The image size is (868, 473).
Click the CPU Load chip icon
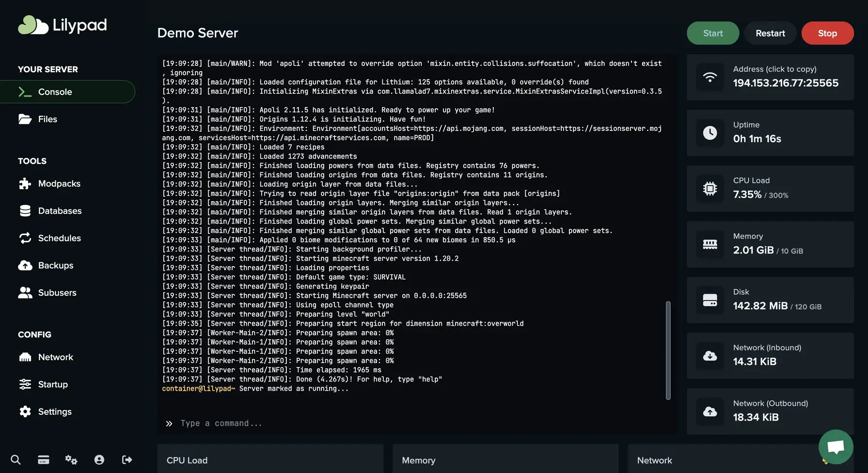tap(710, 189)
